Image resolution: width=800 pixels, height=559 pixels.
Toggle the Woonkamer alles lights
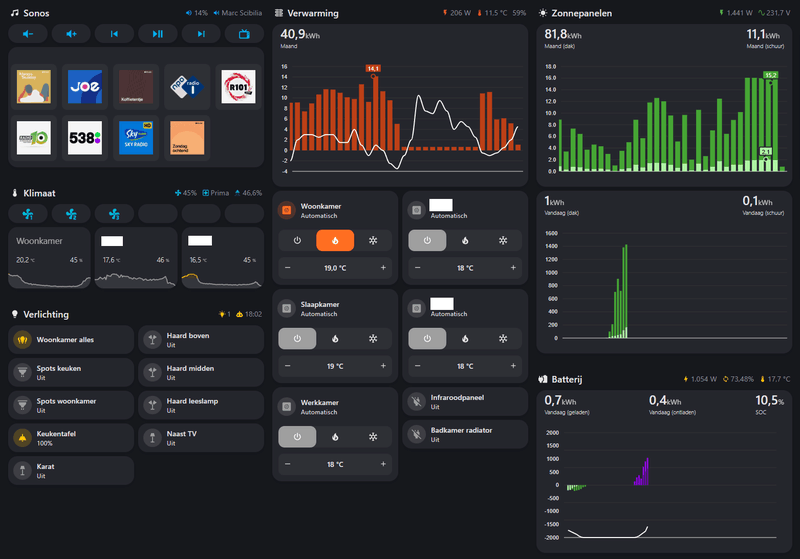pos(71,340)
